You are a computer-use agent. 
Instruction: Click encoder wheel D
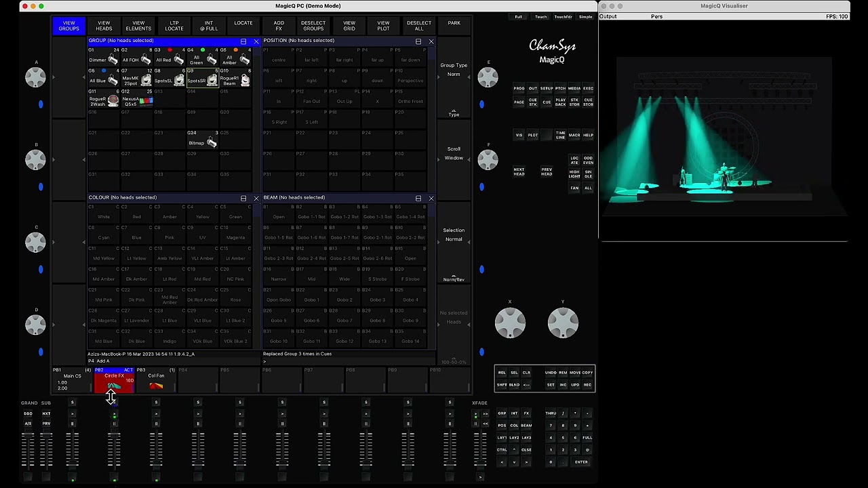tap(35, 325)
